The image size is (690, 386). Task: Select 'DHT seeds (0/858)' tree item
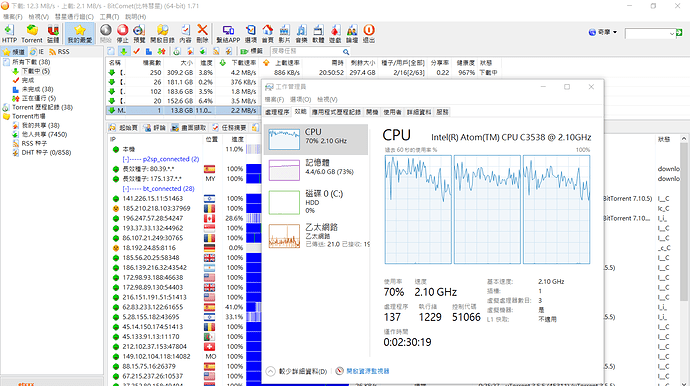[41, 152]
